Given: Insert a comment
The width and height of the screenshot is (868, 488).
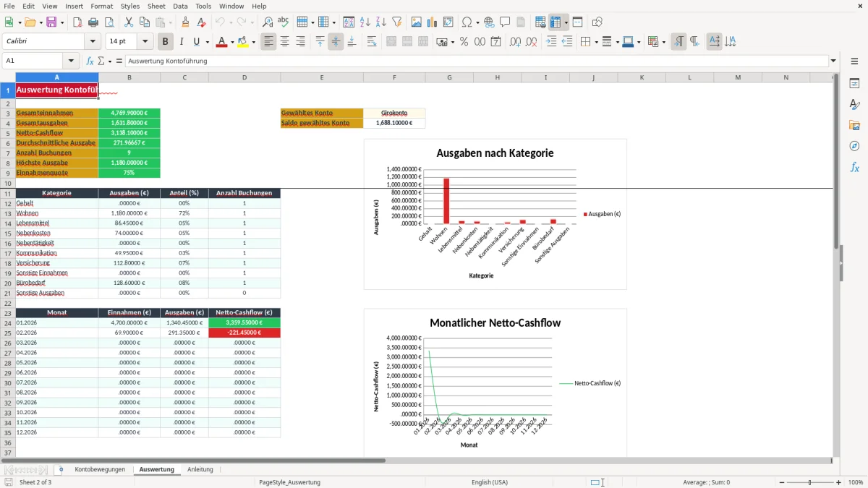Looking at the screenshot, I should coord(505,22).
